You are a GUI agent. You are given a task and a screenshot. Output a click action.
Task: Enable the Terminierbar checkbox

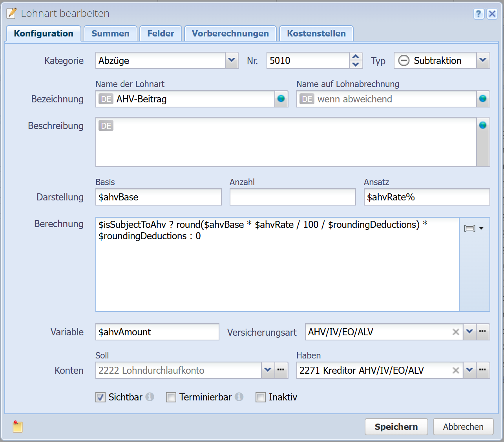click(x=171, y=397)
